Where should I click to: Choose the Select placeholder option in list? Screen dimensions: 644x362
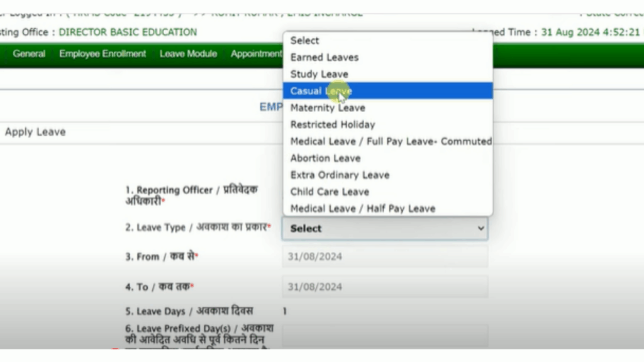coord(387,41)
